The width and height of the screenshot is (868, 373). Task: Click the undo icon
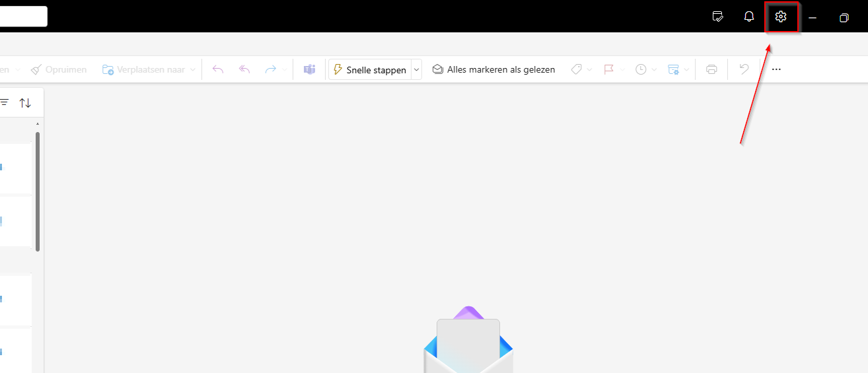tap(744, 69)
